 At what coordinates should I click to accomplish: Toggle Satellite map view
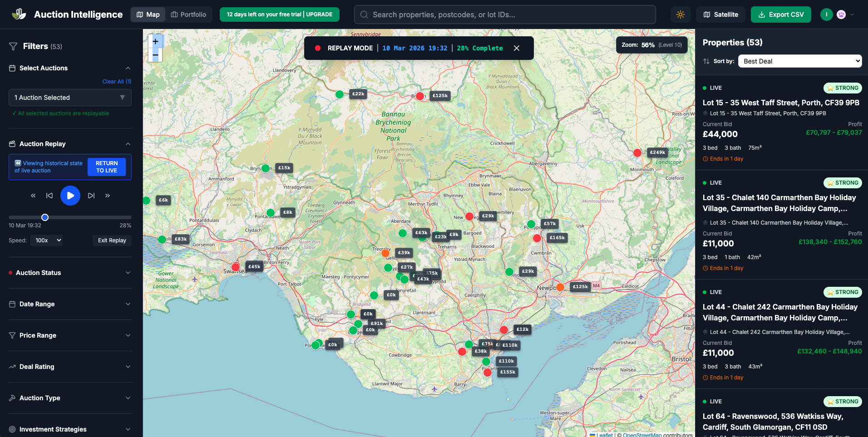pyautogui.click(x=720, y=15)
